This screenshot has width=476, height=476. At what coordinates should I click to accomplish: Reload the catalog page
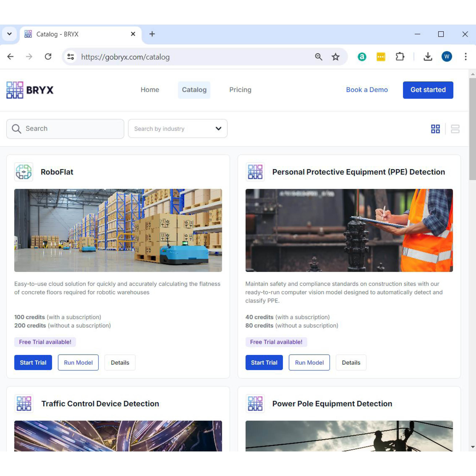(48, 57)
